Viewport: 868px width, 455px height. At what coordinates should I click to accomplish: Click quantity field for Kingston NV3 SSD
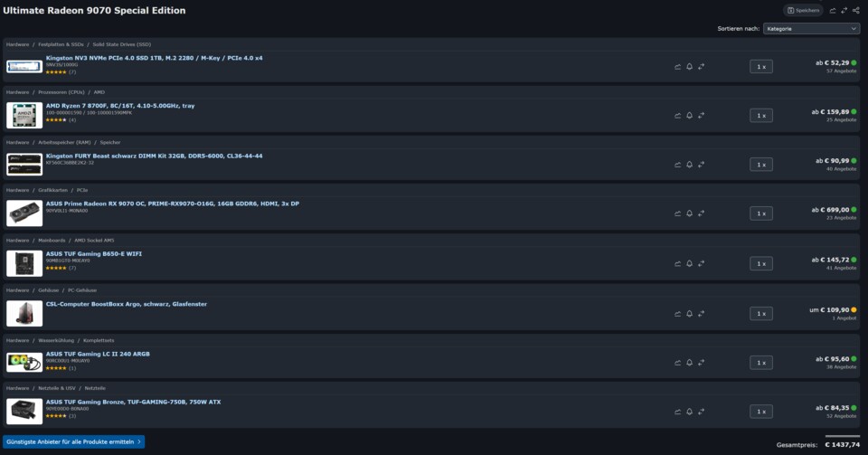[760, 66]
